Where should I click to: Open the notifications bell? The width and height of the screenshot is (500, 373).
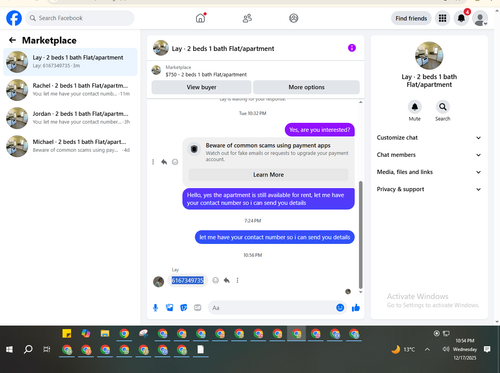pos(461,18)
